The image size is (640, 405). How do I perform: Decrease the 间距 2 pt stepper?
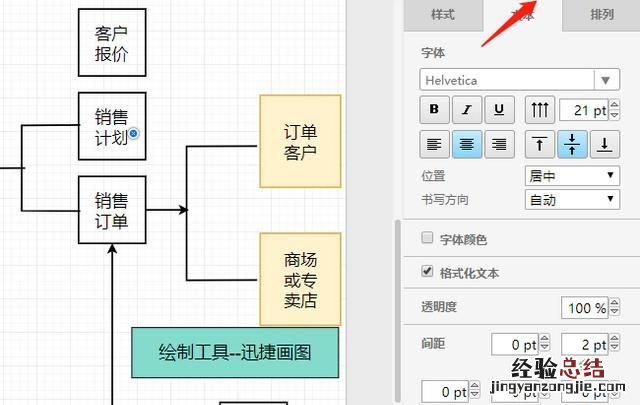(615, 349)
